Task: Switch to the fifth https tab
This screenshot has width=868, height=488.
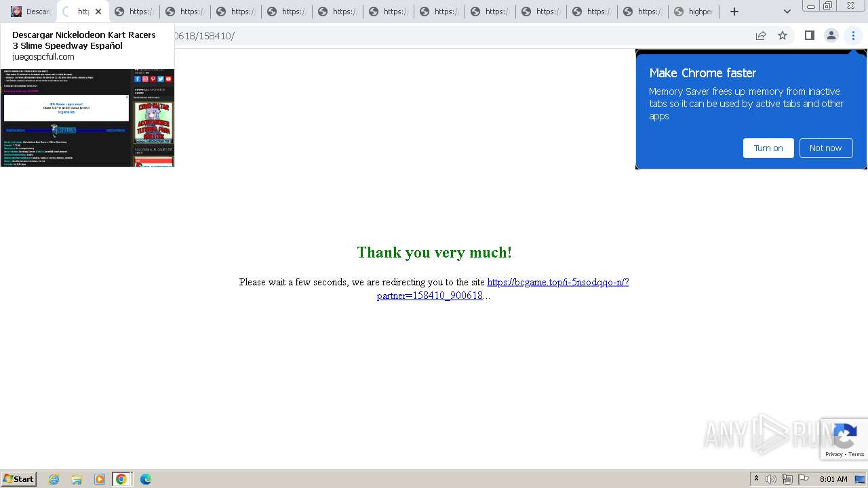Action: (236, 12)
